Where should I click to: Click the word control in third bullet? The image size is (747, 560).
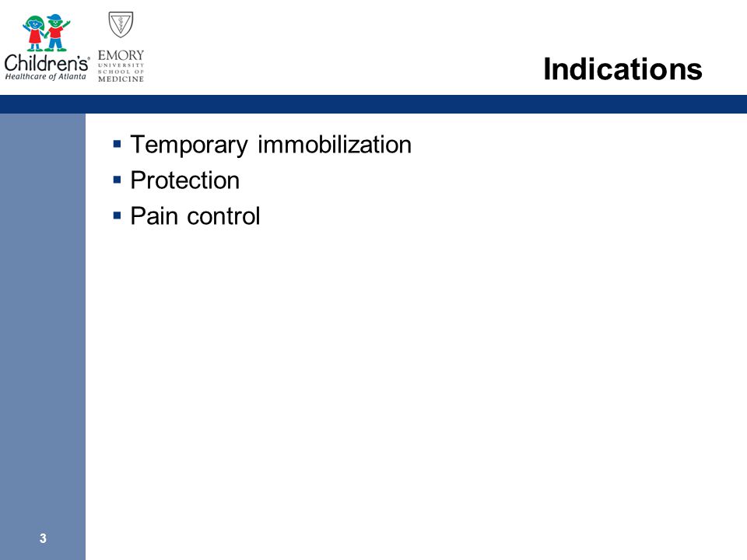(223, 216)
